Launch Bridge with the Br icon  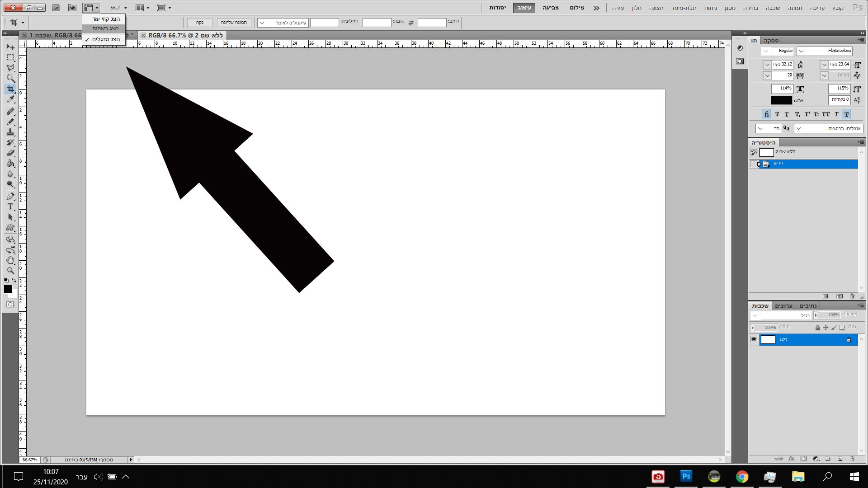click(56, 8)
